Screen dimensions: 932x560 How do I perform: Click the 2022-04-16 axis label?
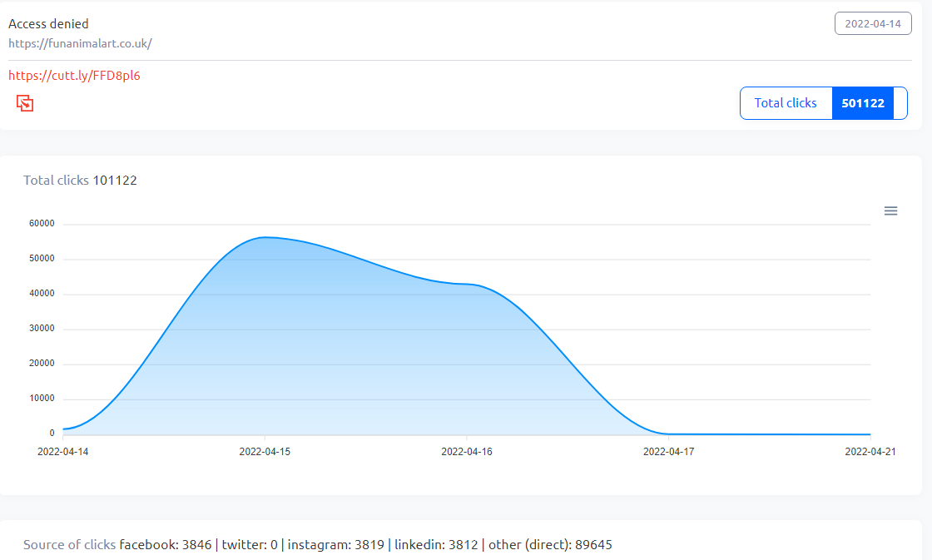point(467,451)
